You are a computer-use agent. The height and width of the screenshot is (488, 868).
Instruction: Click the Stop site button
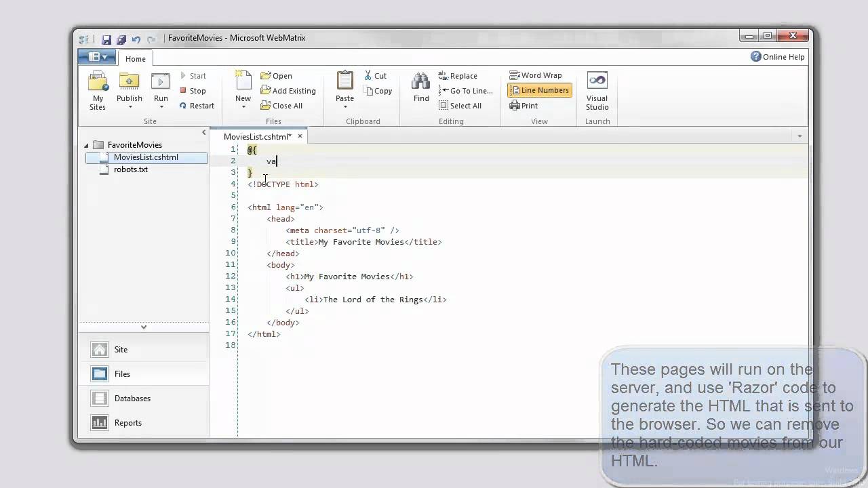(x=193, y=90)
